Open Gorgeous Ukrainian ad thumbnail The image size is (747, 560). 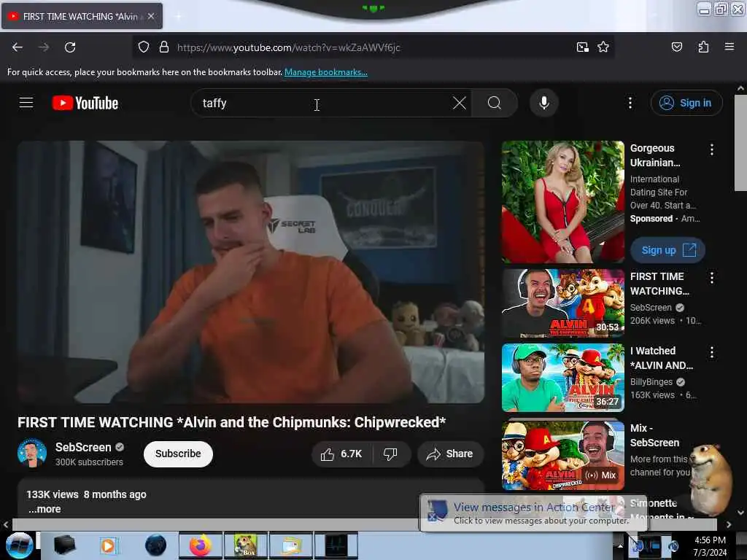(x=563, y=202)
